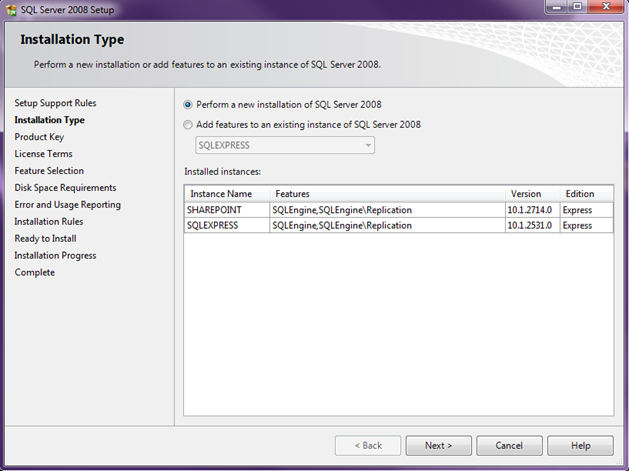Open Help for the setup wizard
Image resolution: width=629 pixels, height=471 pixels.
pos(580,446)
